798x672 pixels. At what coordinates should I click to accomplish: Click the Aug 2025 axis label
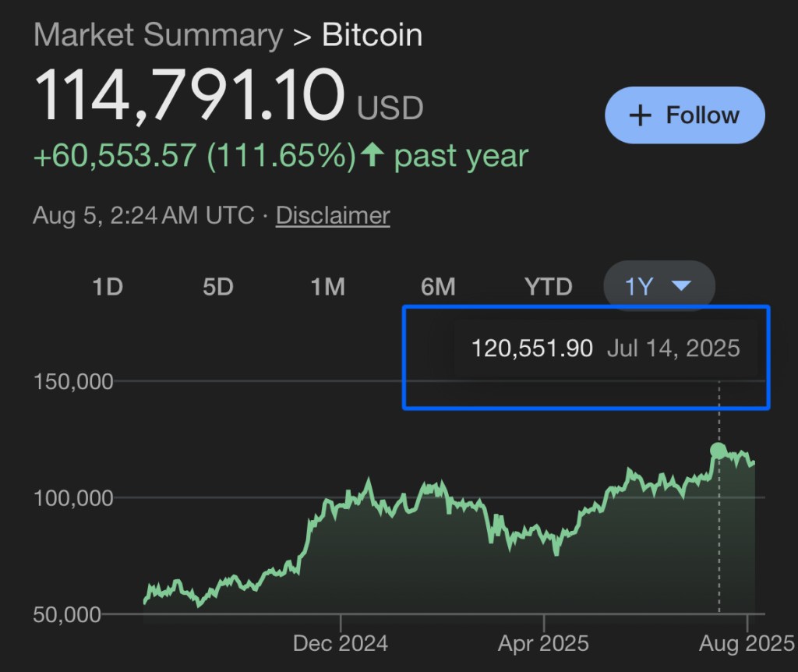tap(746, 644)
